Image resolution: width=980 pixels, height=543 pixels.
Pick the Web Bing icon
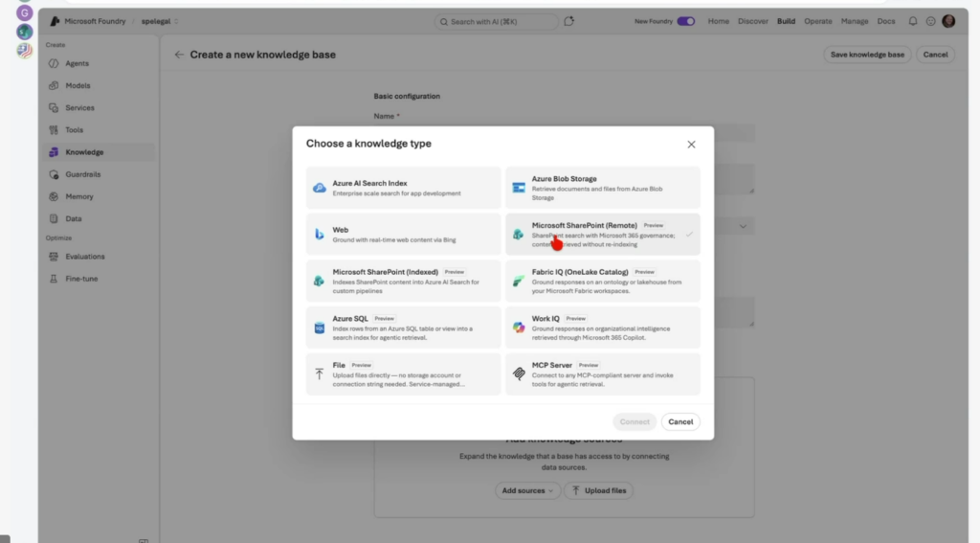click(x=320, y=234)
